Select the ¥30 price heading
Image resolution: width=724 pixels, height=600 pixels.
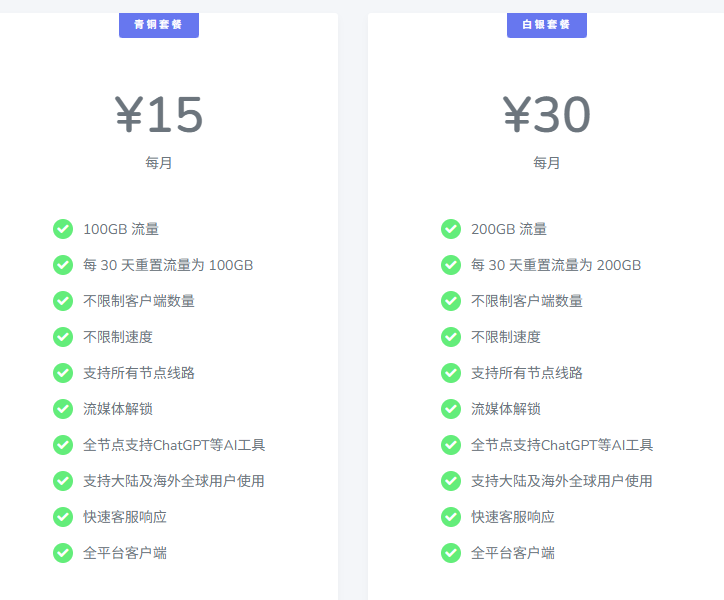[546, 115]
